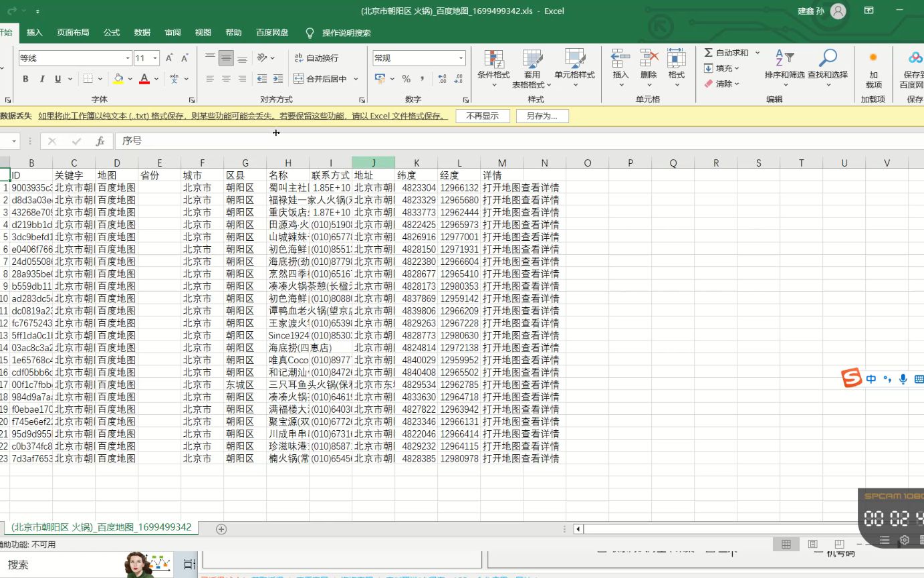924x578 pixels.
Task: Open the 公式 ribbon tab
Action: click(112, 32)
